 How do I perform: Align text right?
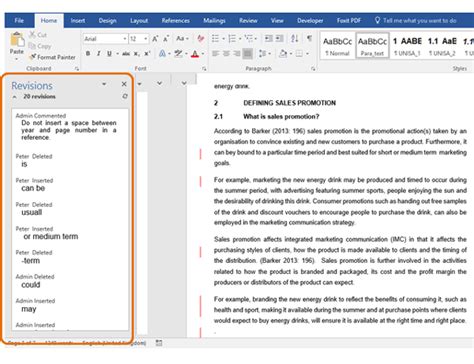pos(237,53)
